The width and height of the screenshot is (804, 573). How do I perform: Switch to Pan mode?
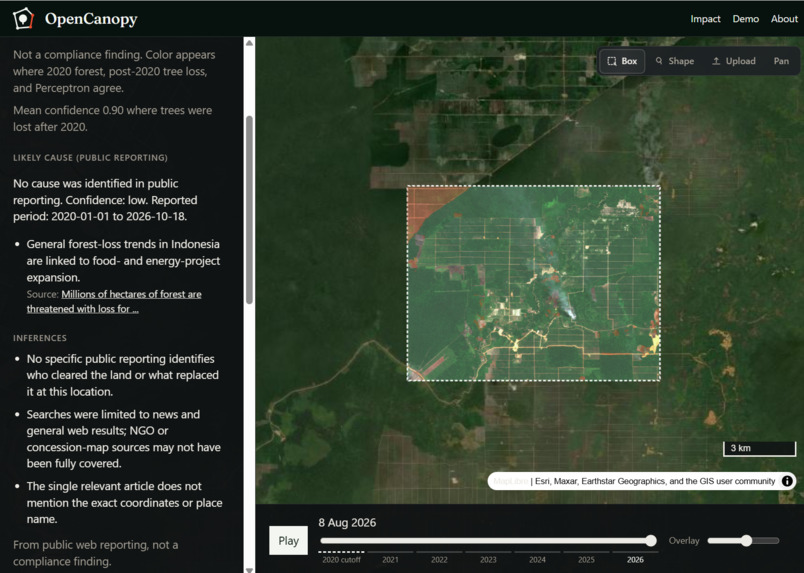click(x=781, y=61)
